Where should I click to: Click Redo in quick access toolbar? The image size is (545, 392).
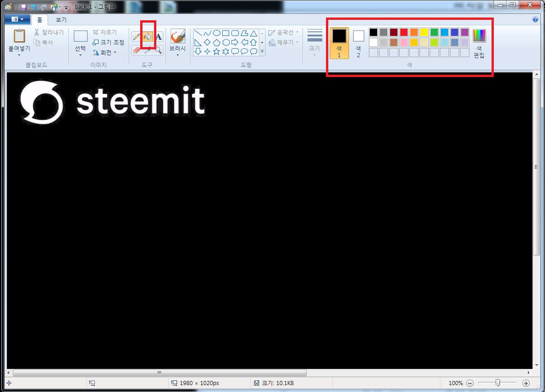[44, 7]
